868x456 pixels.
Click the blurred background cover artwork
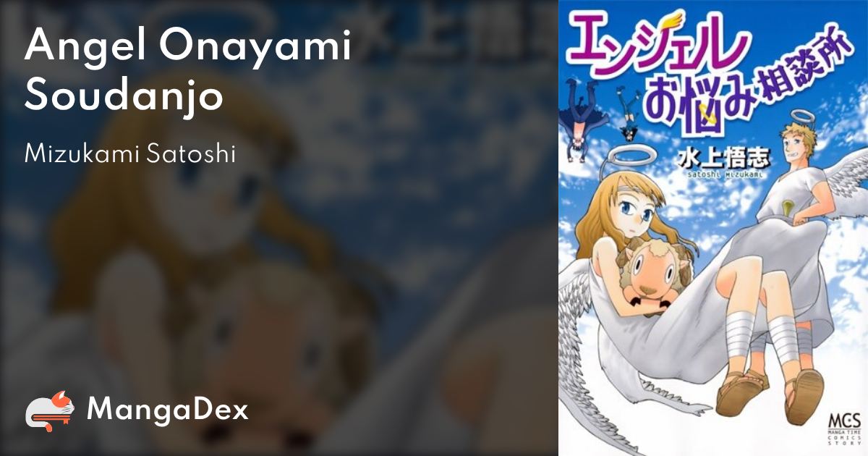pyautogui.click(x=278, y=228)
